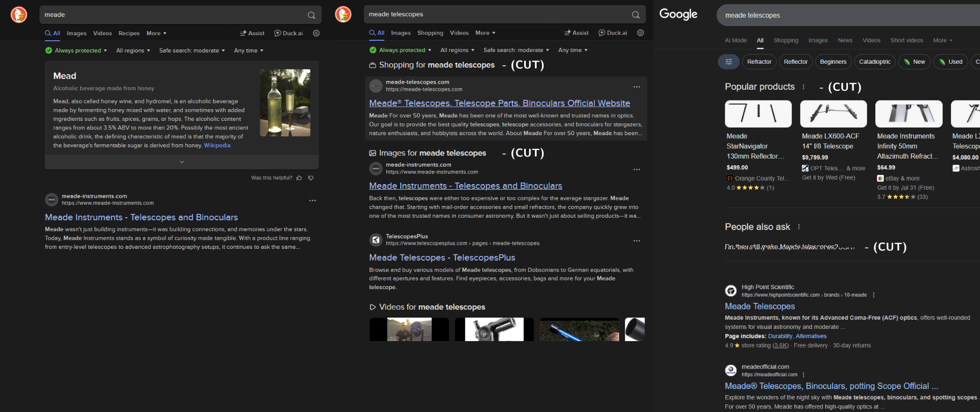
Task: Open Meade Instruments Infinity 50mm product image
Action: (909, 114)
